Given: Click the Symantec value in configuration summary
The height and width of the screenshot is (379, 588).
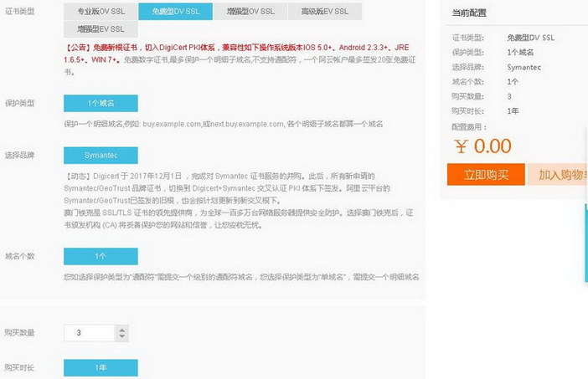Looking at the screenshot, I should (x=524, y=67).
